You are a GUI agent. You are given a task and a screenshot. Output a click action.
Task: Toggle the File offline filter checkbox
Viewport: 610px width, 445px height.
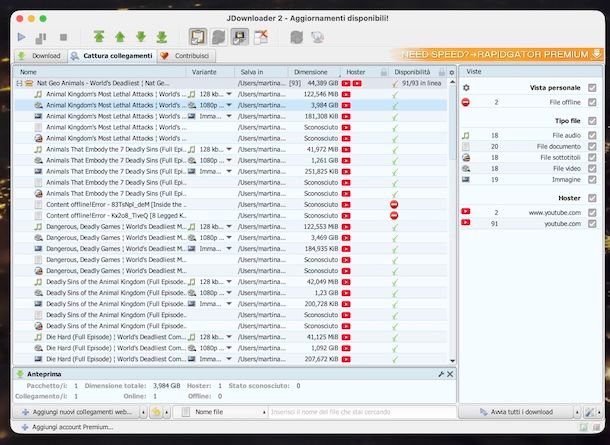pyautogui.click(x=592, y=102)
